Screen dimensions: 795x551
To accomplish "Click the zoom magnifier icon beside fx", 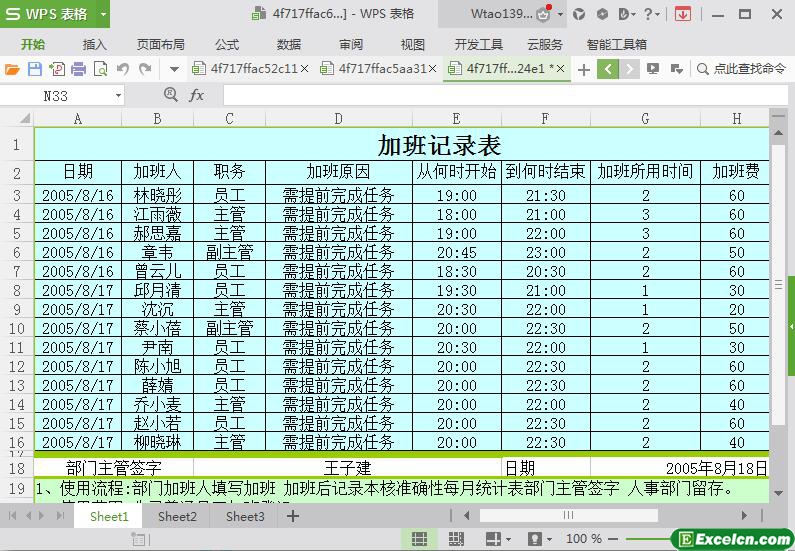I will 171,94.
